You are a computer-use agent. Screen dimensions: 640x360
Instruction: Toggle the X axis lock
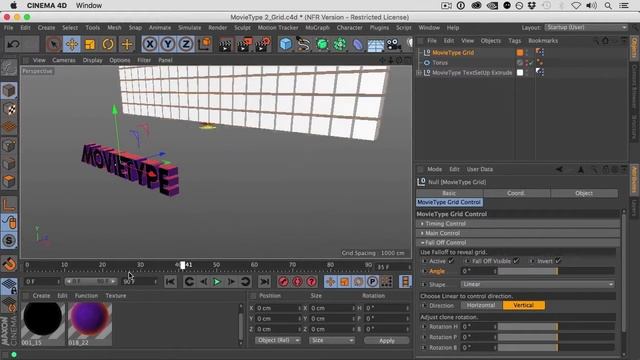coord(150,44)
